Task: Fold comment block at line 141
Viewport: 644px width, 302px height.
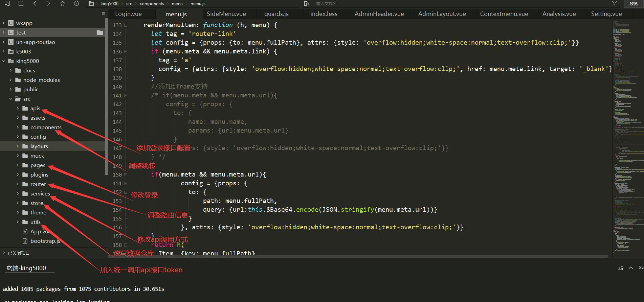Action: pyautogui.click(x=126, y=95)
